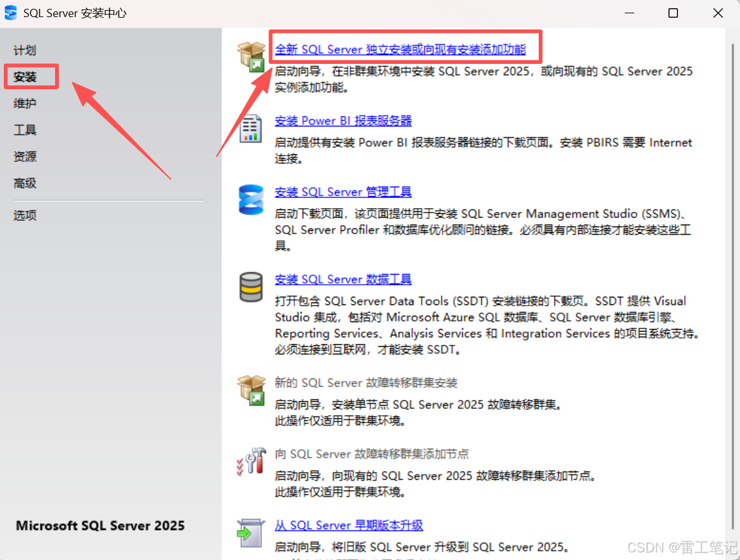This screenshot has width=740, height=560.
Task: Click the new standalone installation box icon
Action: (251, 56)
